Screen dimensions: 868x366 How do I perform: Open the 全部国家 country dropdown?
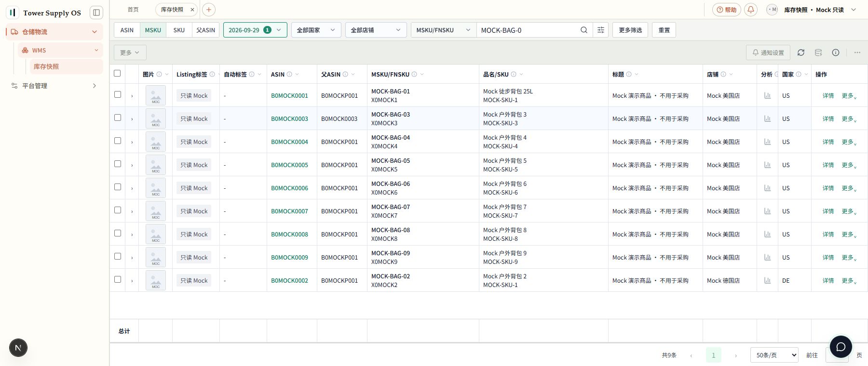coord(316,30)
